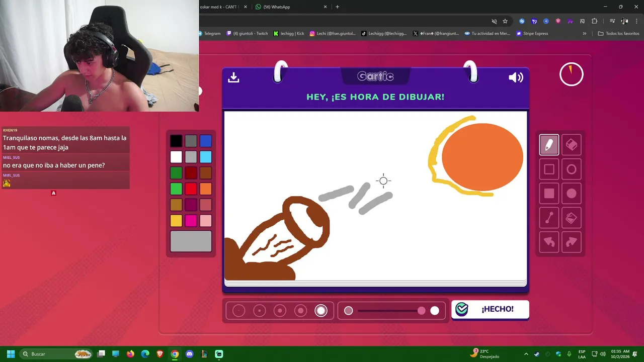Open the Telegram bookmark
644x362 pixels.
pyautogui.click(x=209, y=34)
